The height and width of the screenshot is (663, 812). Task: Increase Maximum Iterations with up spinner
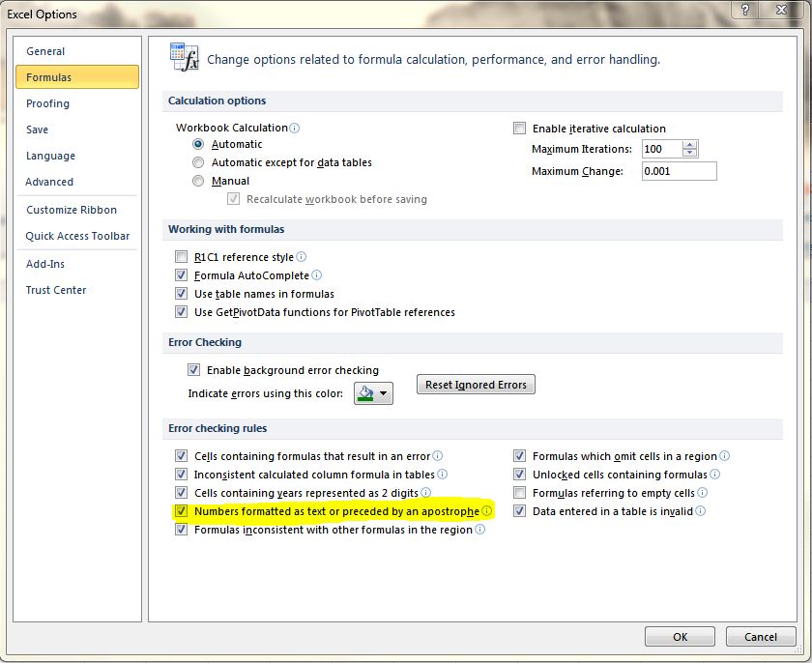(689, 145)
